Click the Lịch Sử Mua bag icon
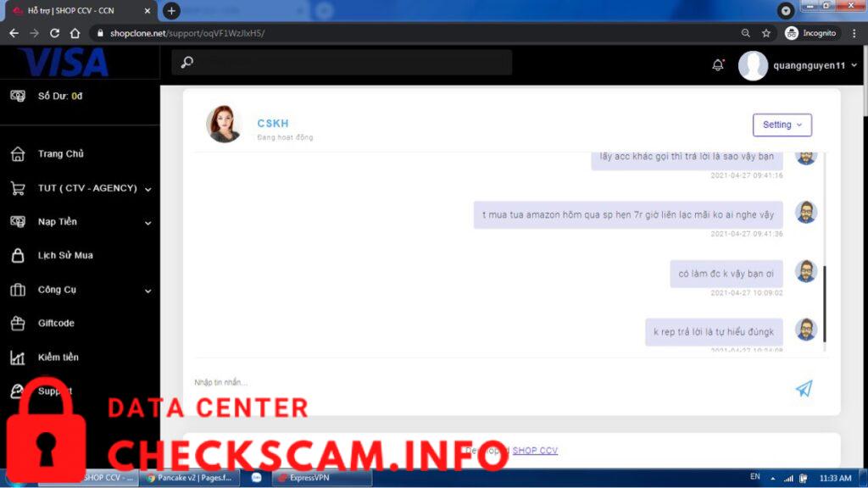868x488 pixels. pyautogui.click(x=18, y=255)
